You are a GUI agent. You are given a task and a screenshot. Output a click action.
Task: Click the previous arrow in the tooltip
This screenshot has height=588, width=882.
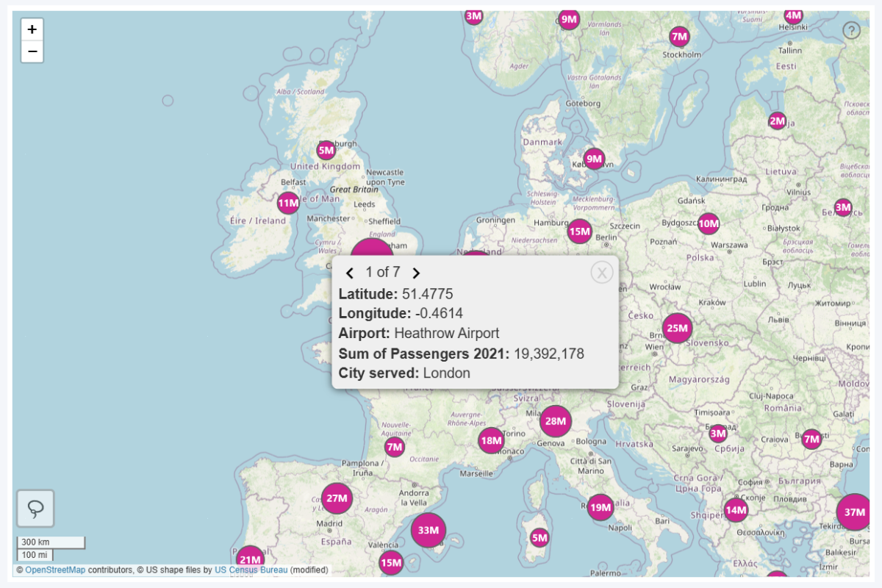pos(349,273)
